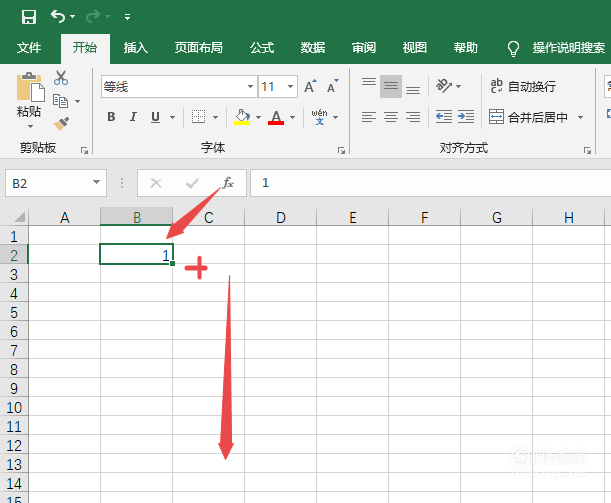Center text horizontally

pyautogui.click(x=391, y=116)
